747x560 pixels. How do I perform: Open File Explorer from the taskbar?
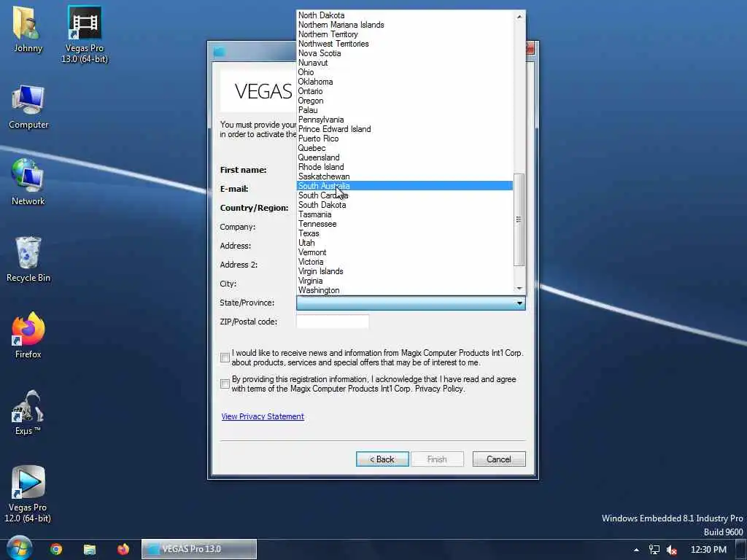click(x=90, y=549)
